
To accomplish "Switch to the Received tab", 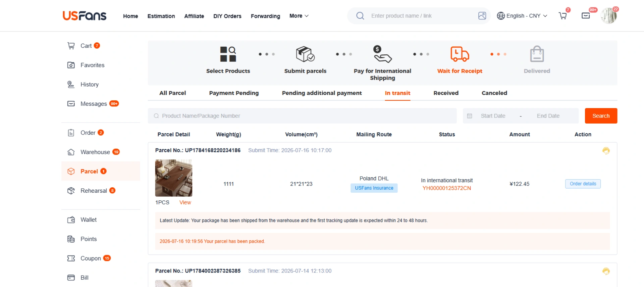I will tap(446, 93).
